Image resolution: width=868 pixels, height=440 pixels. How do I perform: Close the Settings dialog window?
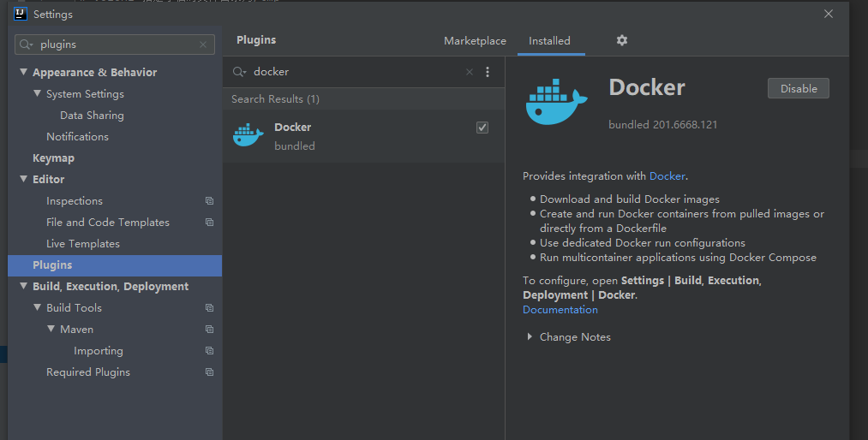828,14
